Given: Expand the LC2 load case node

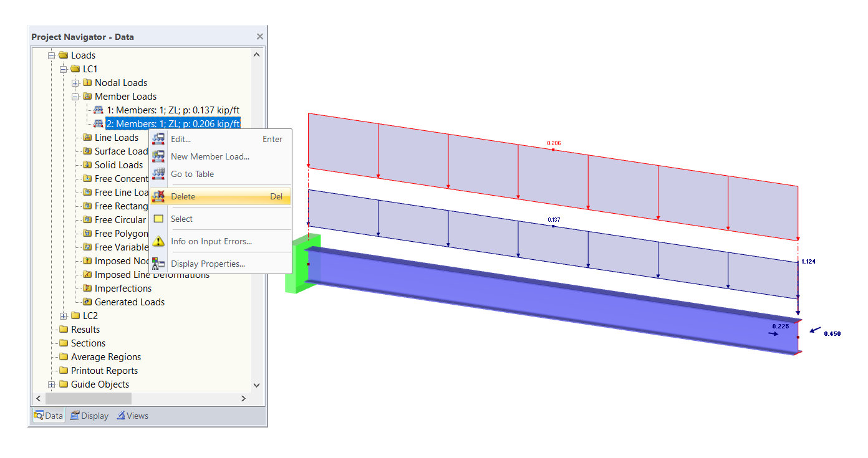Looking at the screenshot, I should click(x=63, y=315).
